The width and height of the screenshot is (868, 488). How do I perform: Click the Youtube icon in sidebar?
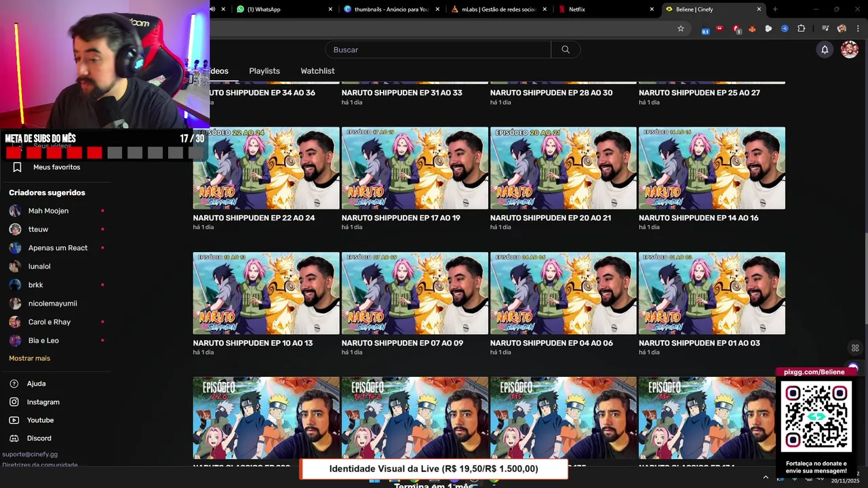(x=14, y=420)
